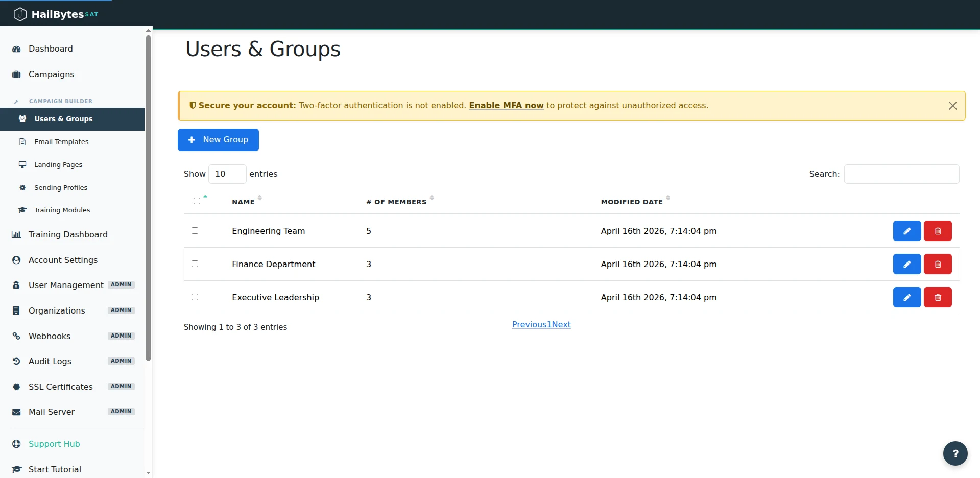Click into the Search field
This screenshot has height=478, width=980.
coord(901,174)
